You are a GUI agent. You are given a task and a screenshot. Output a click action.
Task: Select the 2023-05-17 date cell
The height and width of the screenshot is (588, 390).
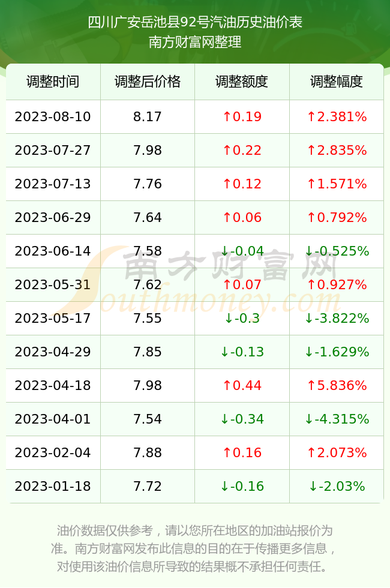pos(53,319)
